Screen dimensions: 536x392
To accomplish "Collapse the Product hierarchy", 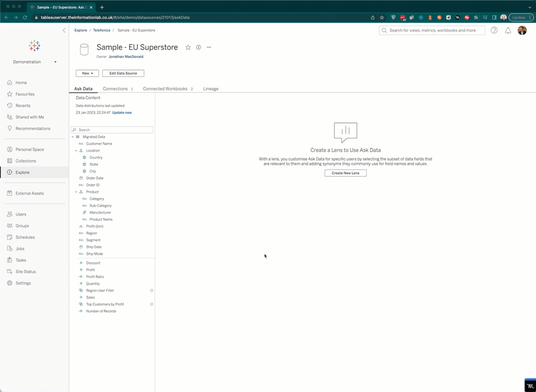I will (x=76, y=192).
